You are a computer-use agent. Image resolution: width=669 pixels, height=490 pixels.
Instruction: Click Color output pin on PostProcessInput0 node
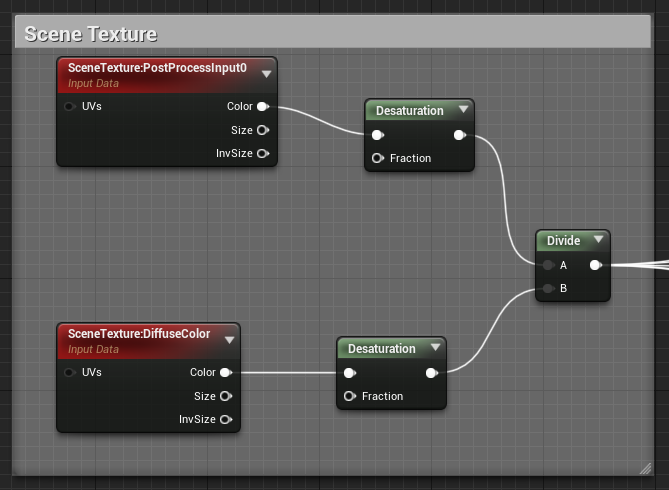pyautogui.click(x=262, y=106)
